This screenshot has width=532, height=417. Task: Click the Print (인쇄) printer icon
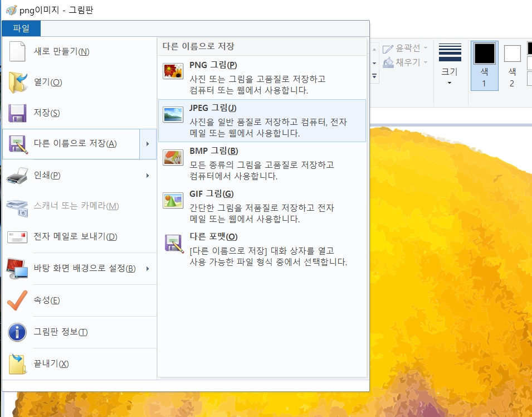click(x=17, y=175)
